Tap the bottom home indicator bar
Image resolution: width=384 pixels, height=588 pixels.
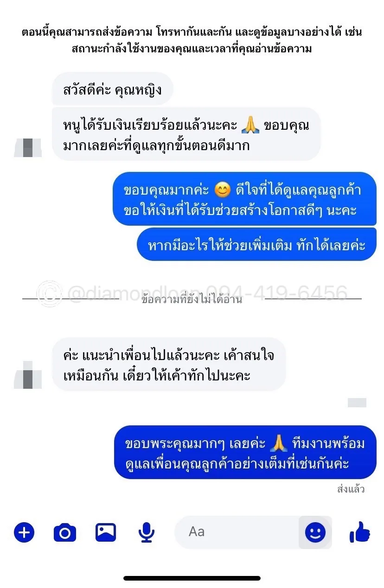(x=192, y=578)
